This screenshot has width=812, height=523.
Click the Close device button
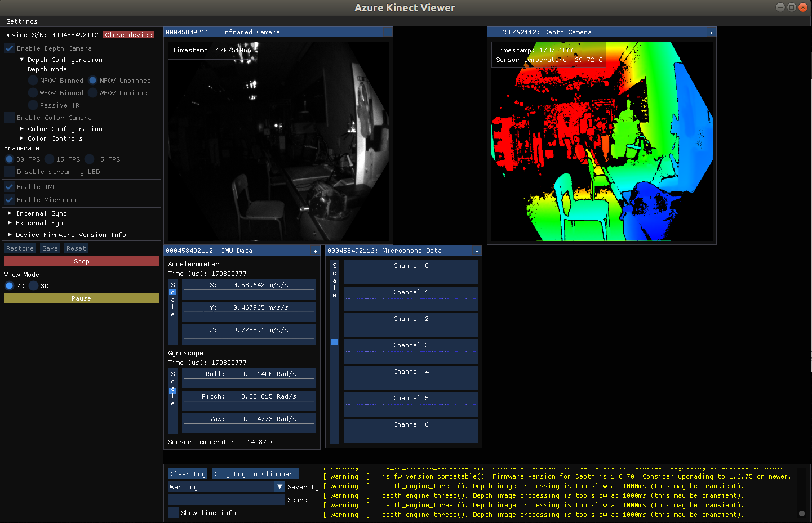click(x=128, y=35)
